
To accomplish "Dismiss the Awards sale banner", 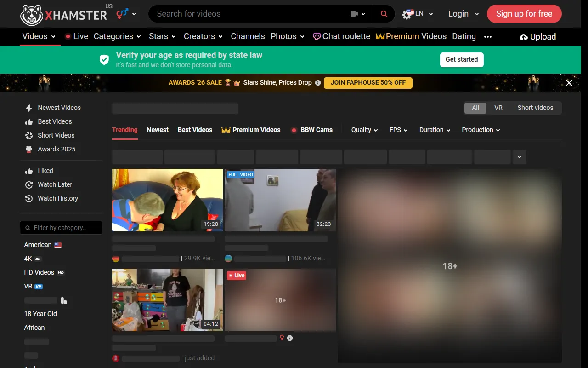I will coord(569,83).
